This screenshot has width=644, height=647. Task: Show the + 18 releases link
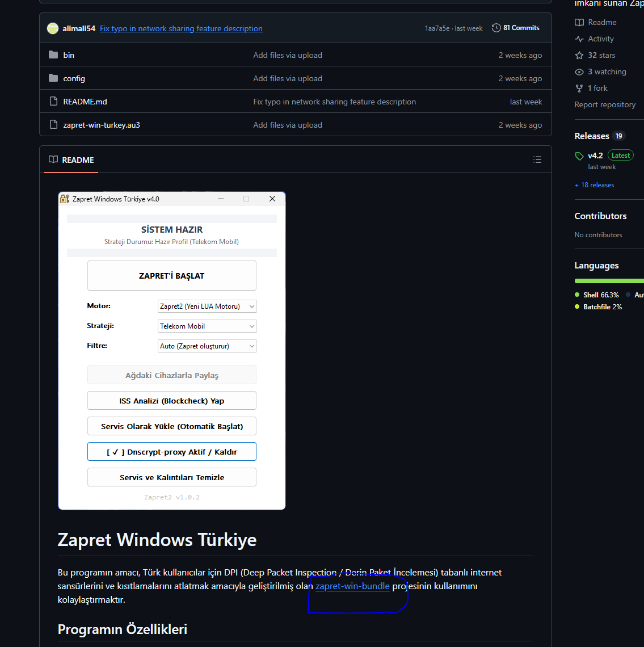(x=595, y=185)
